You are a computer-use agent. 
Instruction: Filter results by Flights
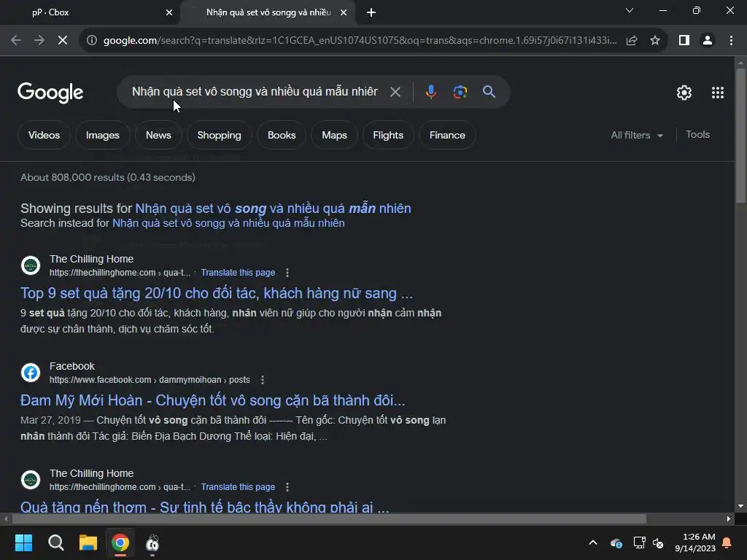click(388, 135)
